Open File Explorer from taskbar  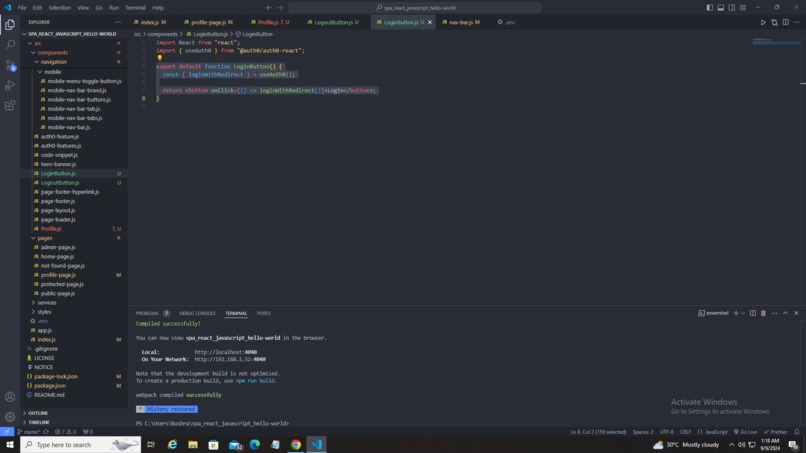click(193, 445)
